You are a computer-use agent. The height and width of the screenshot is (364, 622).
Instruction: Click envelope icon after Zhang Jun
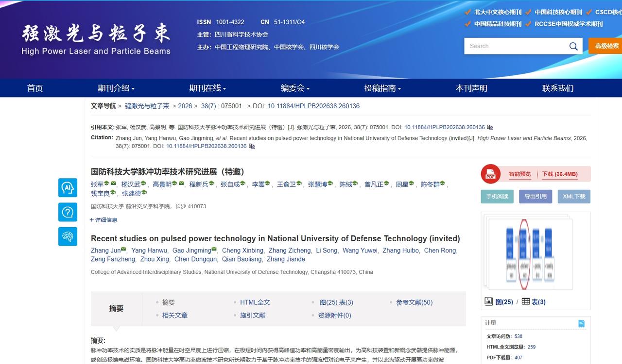pyautogui.click(x=123, y=249)
